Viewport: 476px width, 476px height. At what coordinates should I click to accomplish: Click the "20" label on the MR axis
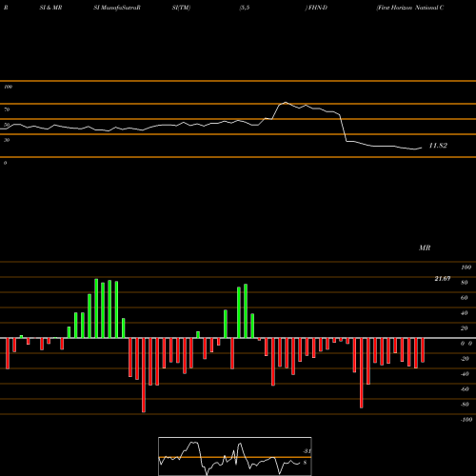(464, 328)
